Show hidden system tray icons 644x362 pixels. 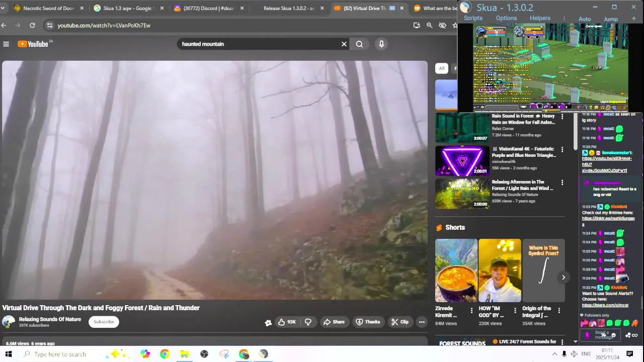554,354
